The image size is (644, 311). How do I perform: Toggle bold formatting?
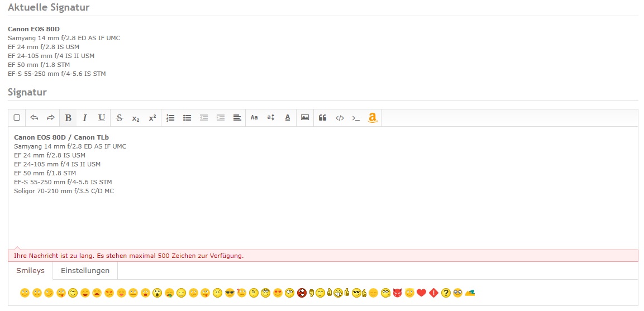coord(68,118)
